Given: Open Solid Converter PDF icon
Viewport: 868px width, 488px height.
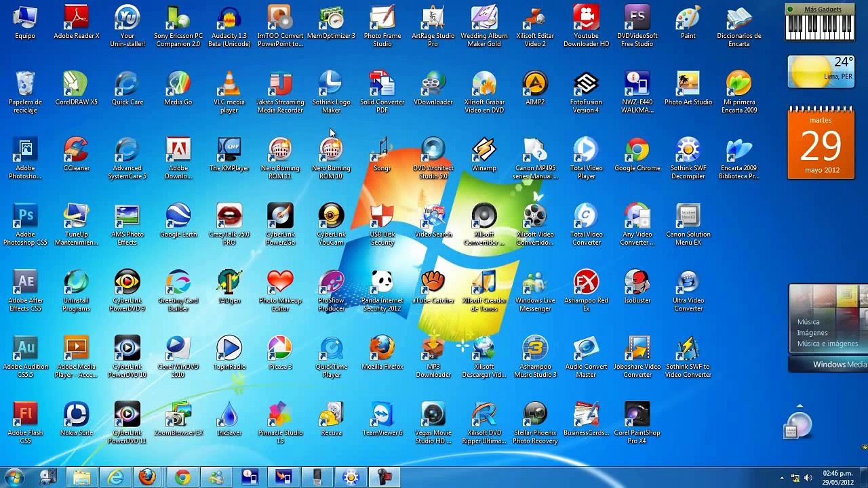Looking at the screenshot, I should 382,92.
